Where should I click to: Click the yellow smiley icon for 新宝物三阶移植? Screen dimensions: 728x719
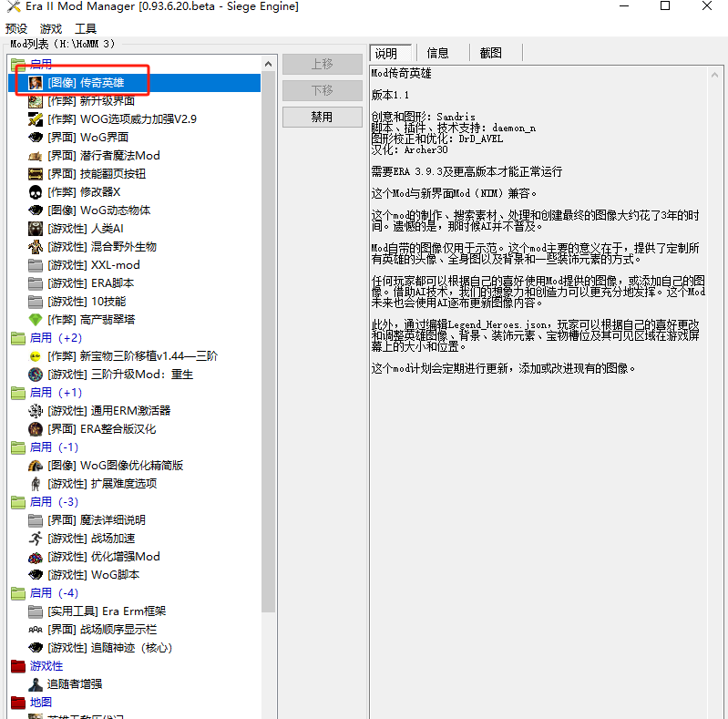[x=36, y=356]
